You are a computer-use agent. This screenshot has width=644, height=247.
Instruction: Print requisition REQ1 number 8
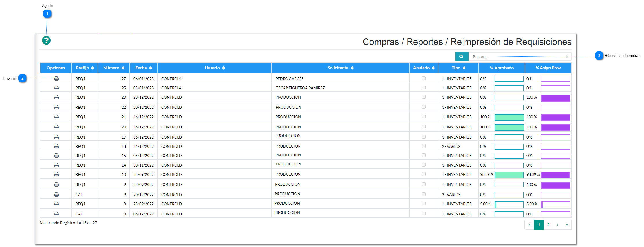coord(56,204)
